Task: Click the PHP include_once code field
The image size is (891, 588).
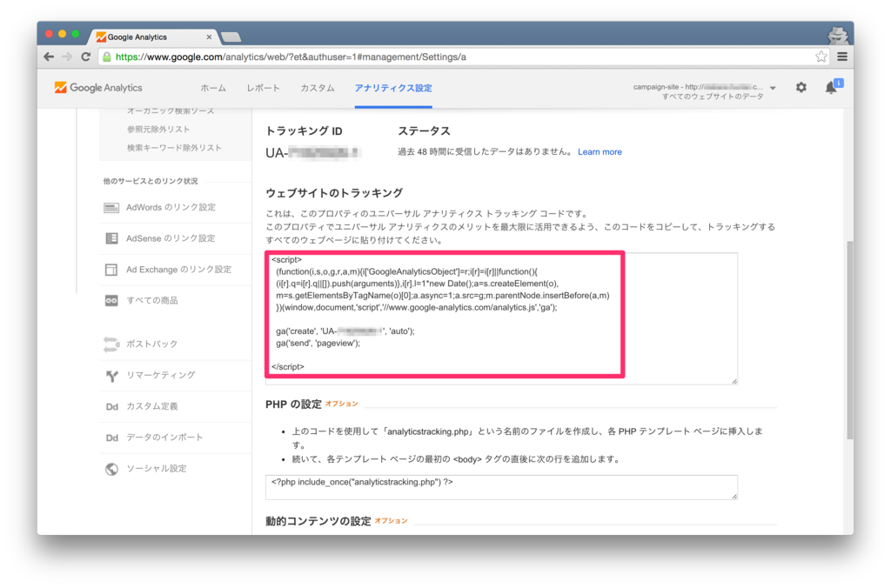Action: coord(501,487)
